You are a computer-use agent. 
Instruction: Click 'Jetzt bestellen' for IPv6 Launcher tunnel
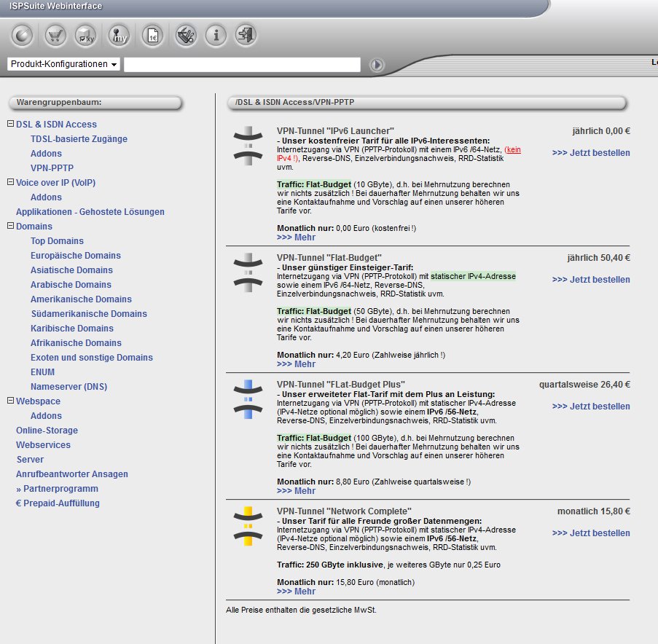[x=590, y=153]
